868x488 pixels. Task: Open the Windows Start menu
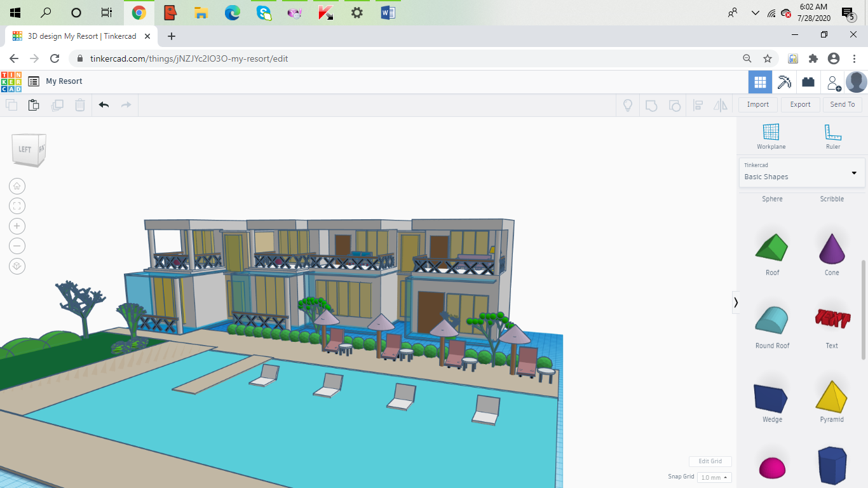pos(15,13)
